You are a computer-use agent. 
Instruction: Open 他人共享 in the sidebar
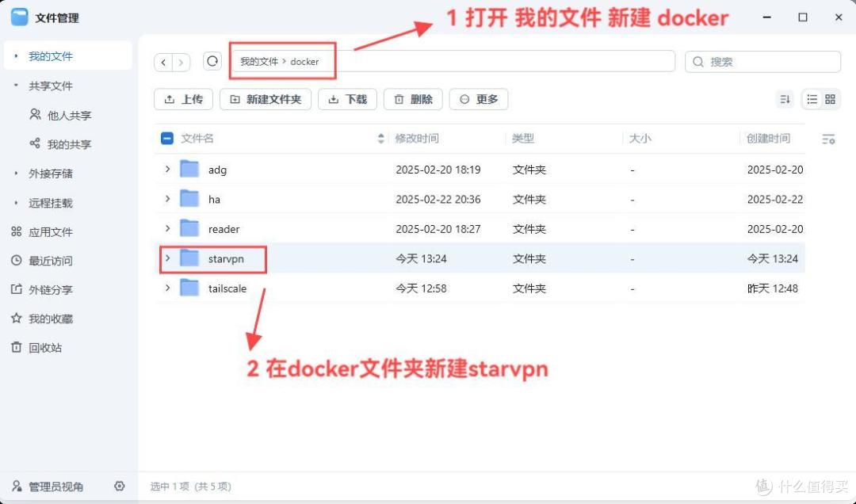point(60,115)
